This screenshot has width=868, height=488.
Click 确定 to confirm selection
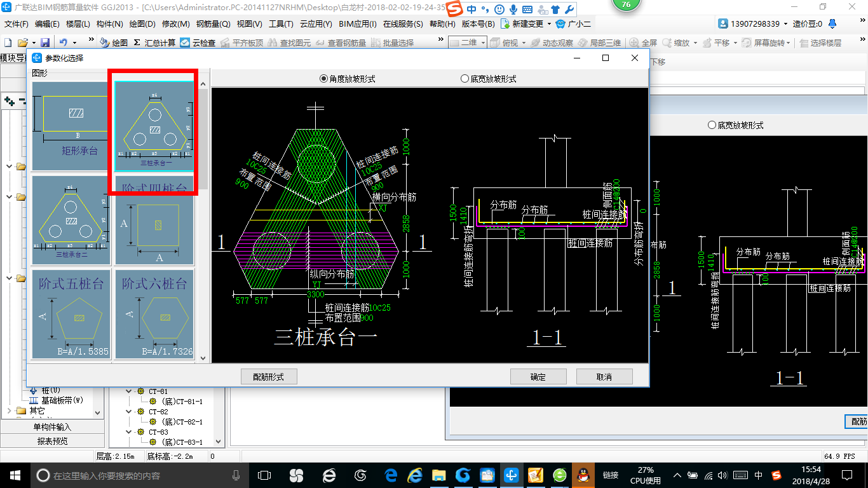coord(538,377)
